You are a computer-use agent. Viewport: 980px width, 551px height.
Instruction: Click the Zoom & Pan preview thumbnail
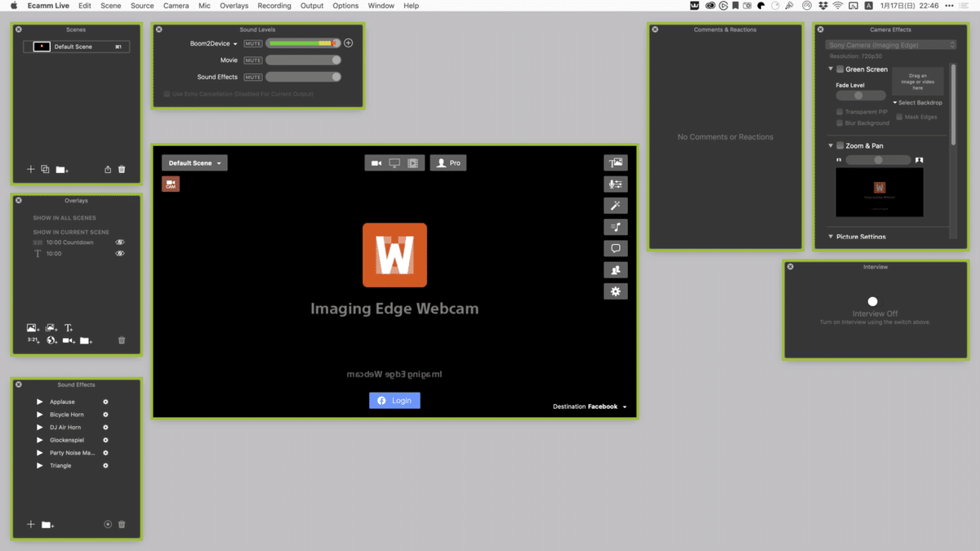[880, 193]
